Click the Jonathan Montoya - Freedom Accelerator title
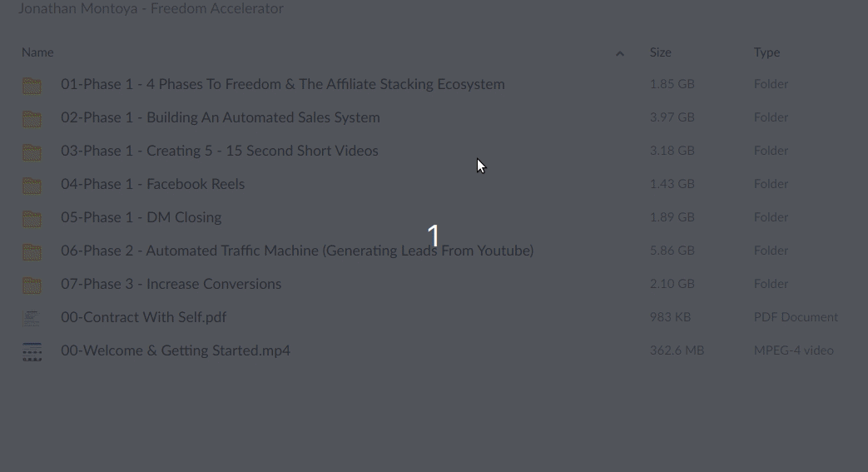Image resolution: width=868 pixels, height=472 pixels. (x=151, y=8)
